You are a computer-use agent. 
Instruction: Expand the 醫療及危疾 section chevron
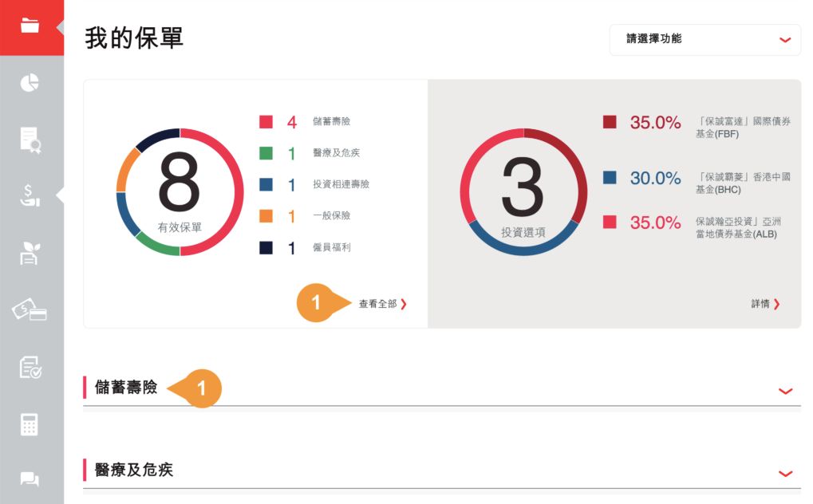coord(785,474)
